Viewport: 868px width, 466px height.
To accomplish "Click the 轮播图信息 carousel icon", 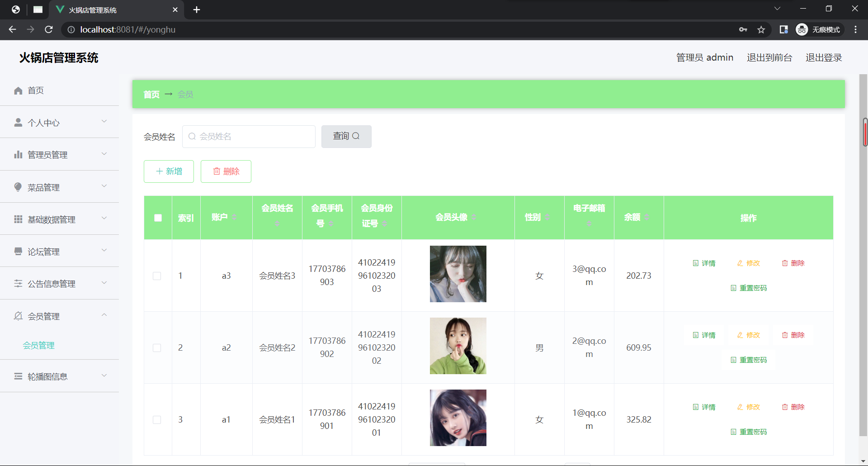I will [x=18, y=376].
